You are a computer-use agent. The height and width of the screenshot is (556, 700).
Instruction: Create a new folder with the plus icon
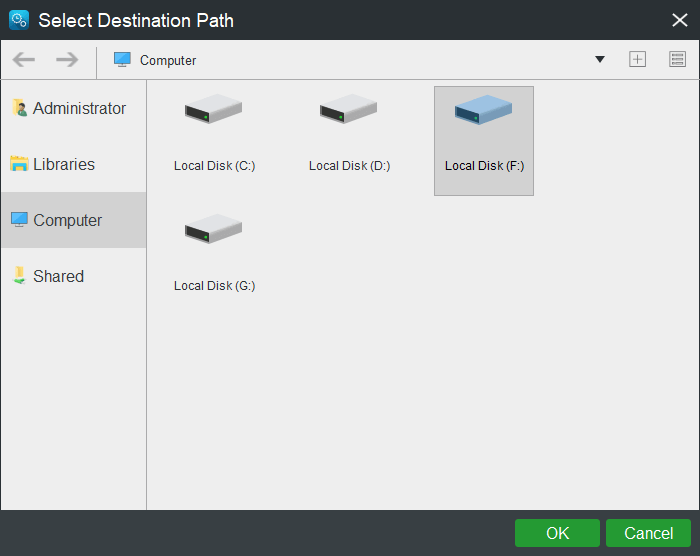[637, 59]
